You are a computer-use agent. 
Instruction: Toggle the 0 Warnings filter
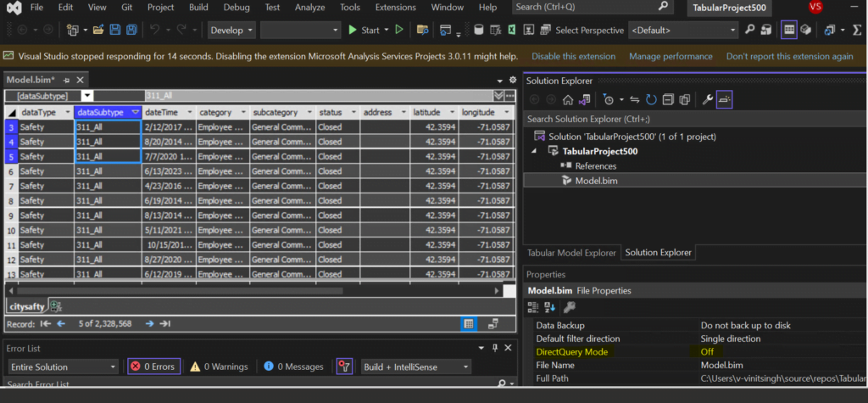point(220,367)
